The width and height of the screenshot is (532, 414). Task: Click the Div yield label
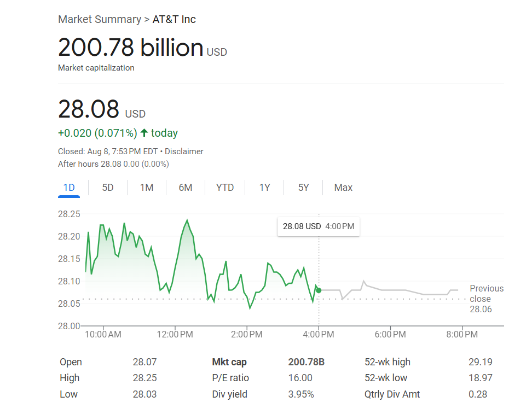[230, 394]
